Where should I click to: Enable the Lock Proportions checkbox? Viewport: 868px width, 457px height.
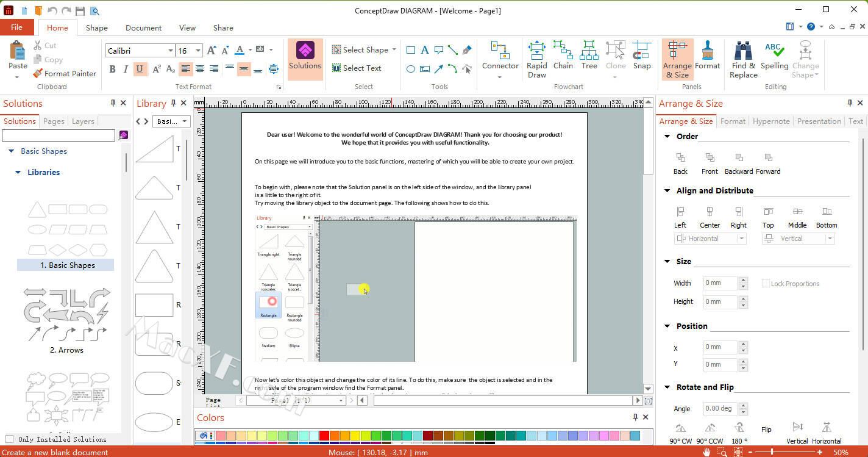tap(766, 284)
